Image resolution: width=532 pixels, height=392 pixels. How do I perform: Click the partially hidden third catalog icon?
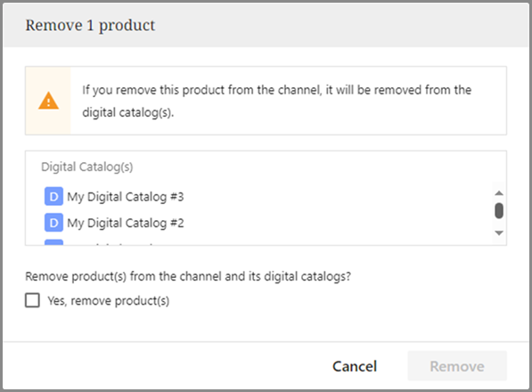point(53,242)
